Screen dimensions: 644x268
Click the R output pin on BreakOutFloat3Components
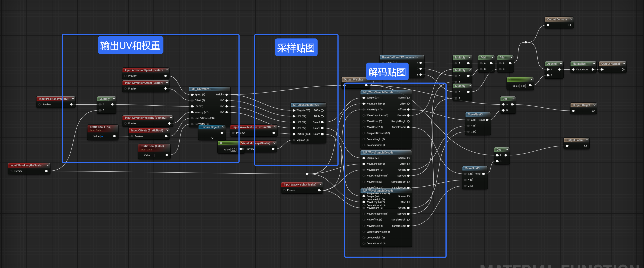pyautogui.click(x=420, y=63)
